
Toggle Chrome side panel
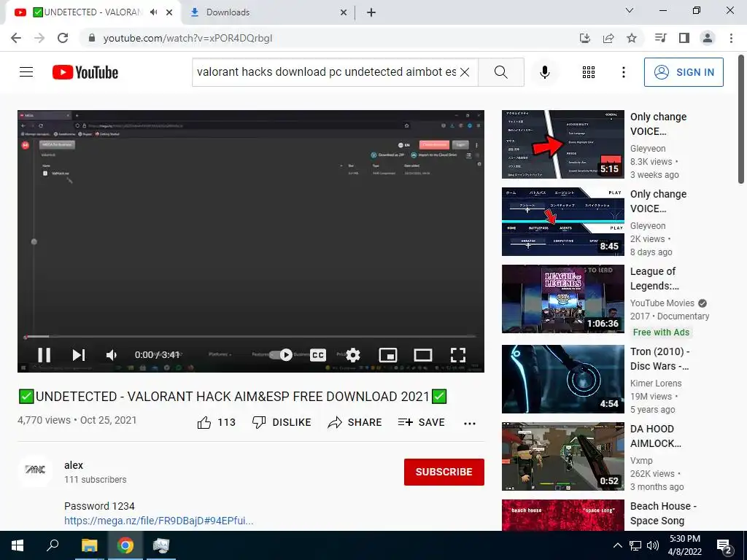coord(684,38)
